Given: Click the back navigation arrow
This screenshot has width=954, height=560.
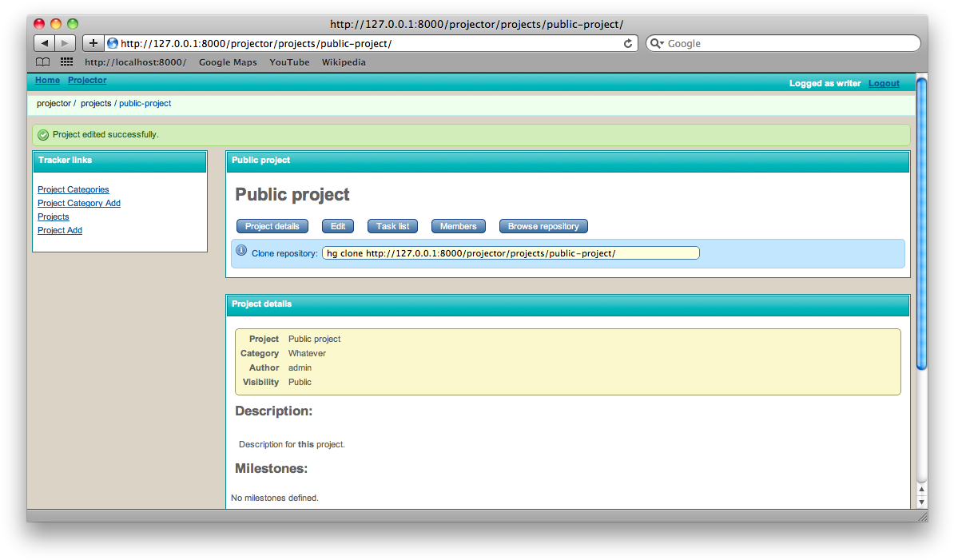Looking at the screenshot, I should [x=44, y=43].
